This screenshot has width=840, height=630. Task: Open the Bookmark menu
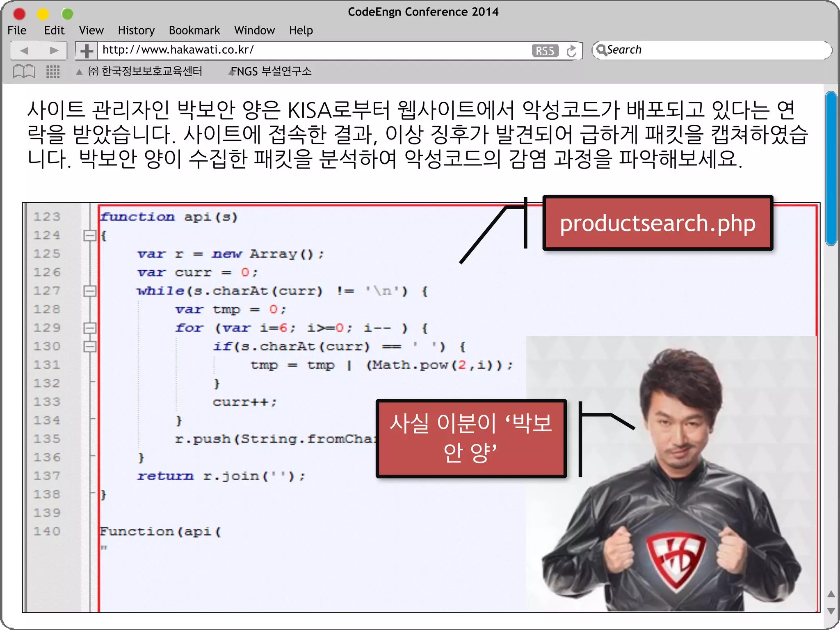194,30
